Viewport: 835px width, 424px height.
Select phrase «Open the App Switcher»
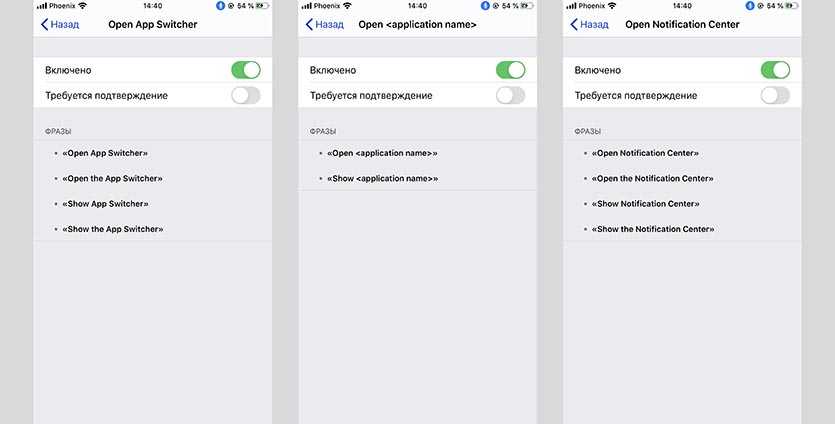[112, 178]
